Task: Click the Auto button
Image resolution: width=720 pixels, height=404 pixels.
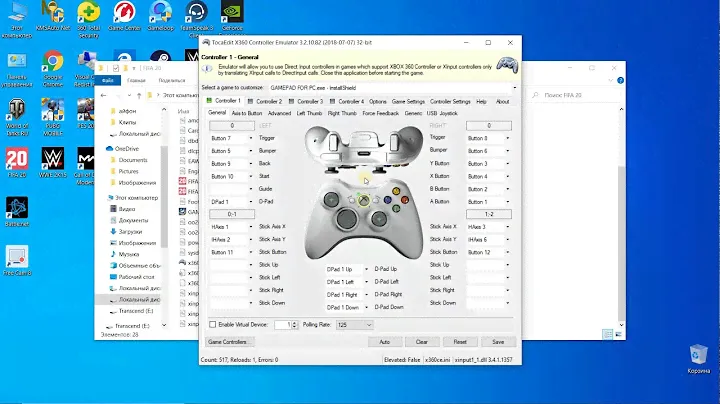Action: point(384,342)
